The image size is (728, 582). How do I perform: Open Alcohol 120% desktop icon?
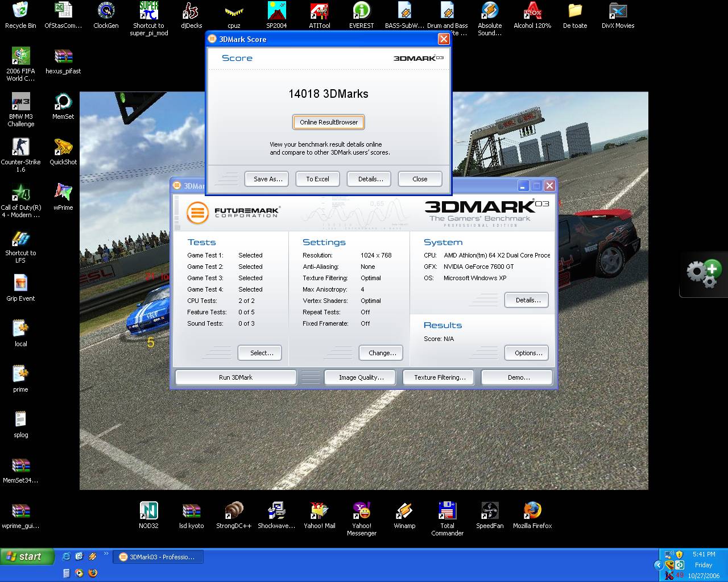point(532,15)
